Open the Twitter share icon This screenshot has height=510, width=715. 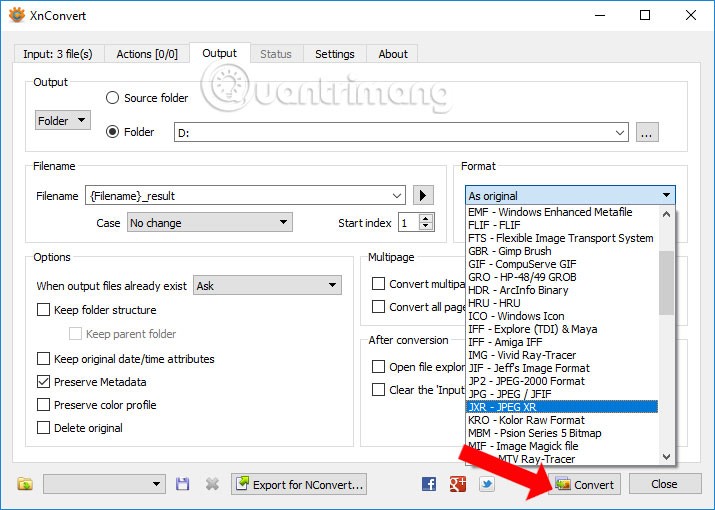[x=487, y=484]
